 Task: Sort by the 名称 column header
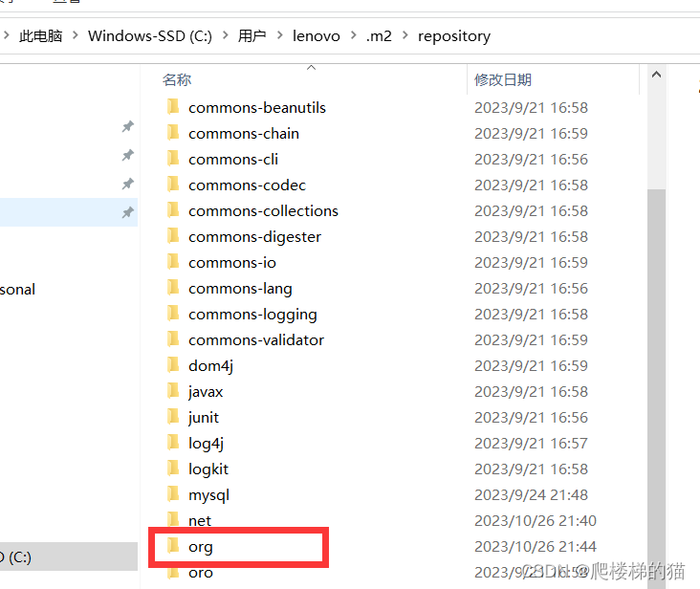pyautogui.click(x=177, y=80)
